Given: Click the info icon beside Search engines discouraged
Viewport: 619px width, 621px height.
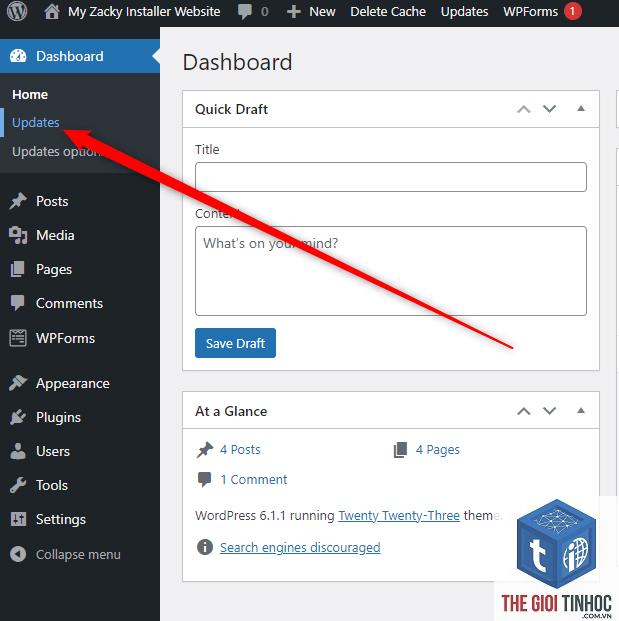Looking at the screenshot, I should 205,547.
